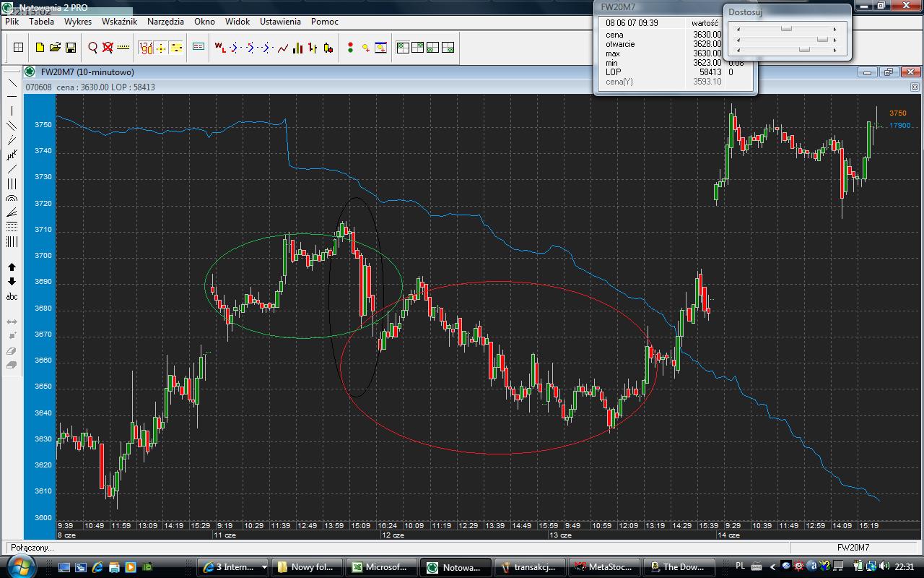Open a file using the folder icon

click(56, 48)
